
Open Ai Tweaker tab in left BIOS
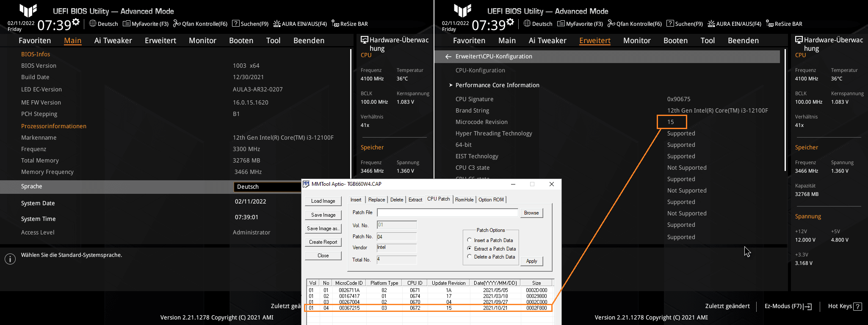click(113, 41)
